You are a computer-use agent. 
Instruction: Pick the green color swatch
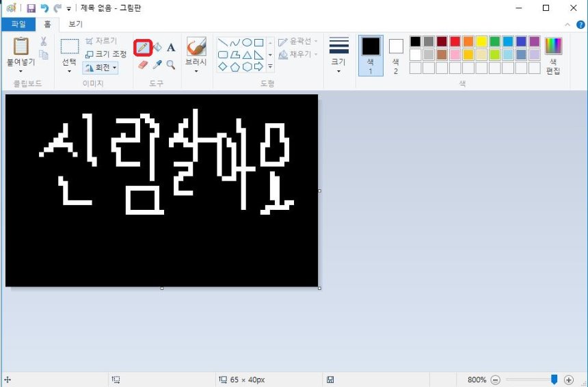click(x=494, y=41)
